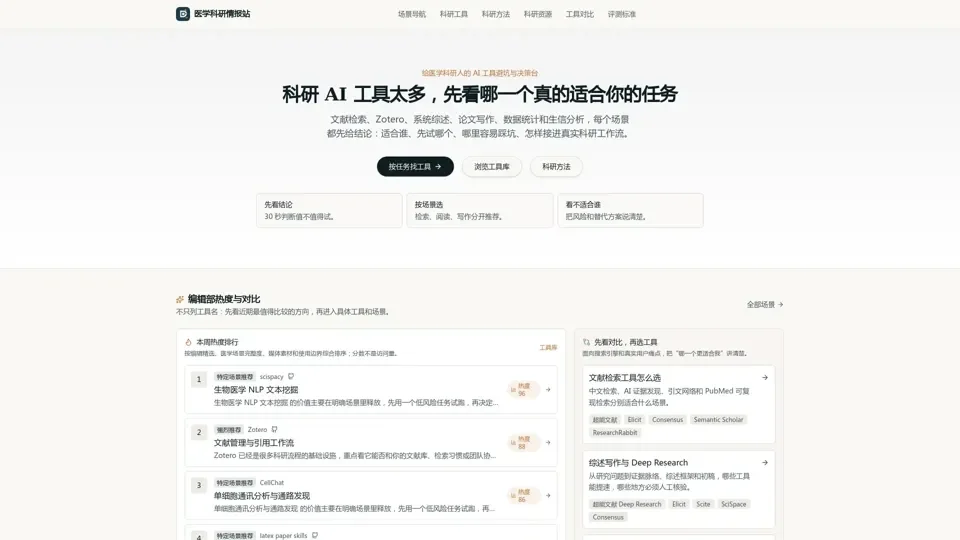Click the 超能文献 tag in 文献检索 card
This screenshot has height=540, width=960.
[x=605, y=419]
